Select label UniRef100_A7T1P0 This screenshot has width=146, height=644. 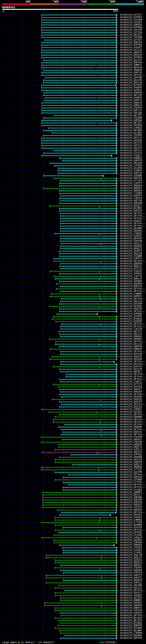[131, 180]
